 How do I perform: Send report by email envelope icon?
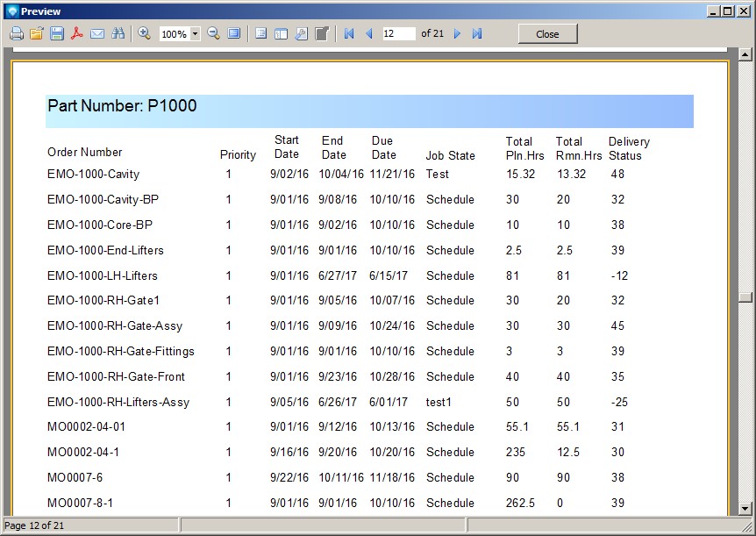tap(97, 33)
